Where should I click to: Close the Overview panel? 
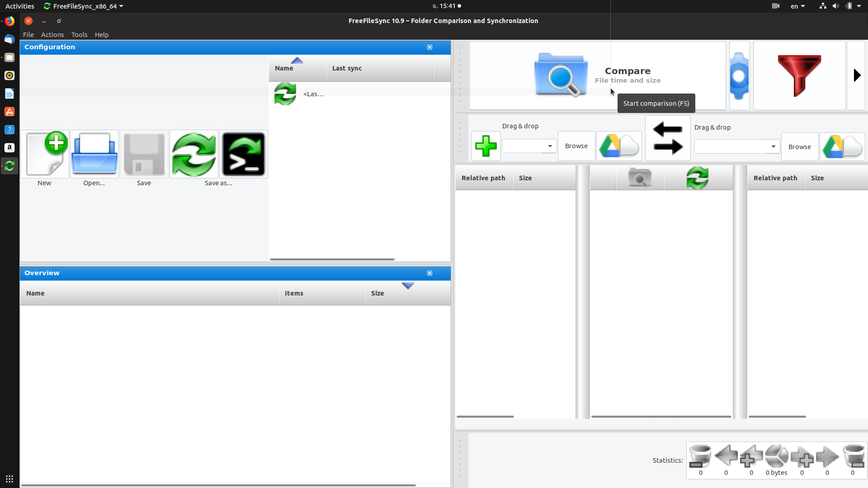tap(430, 273)
